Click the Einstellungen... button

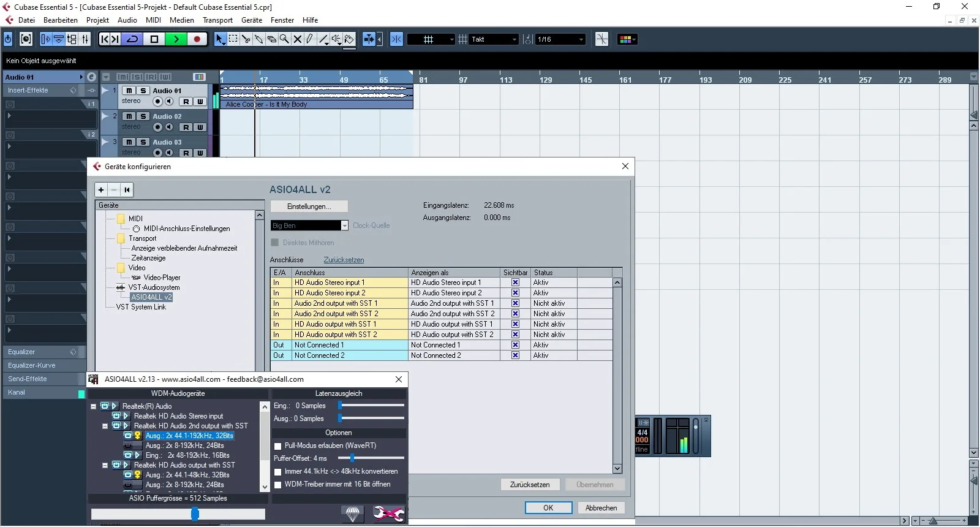click(x=309, y=207)
